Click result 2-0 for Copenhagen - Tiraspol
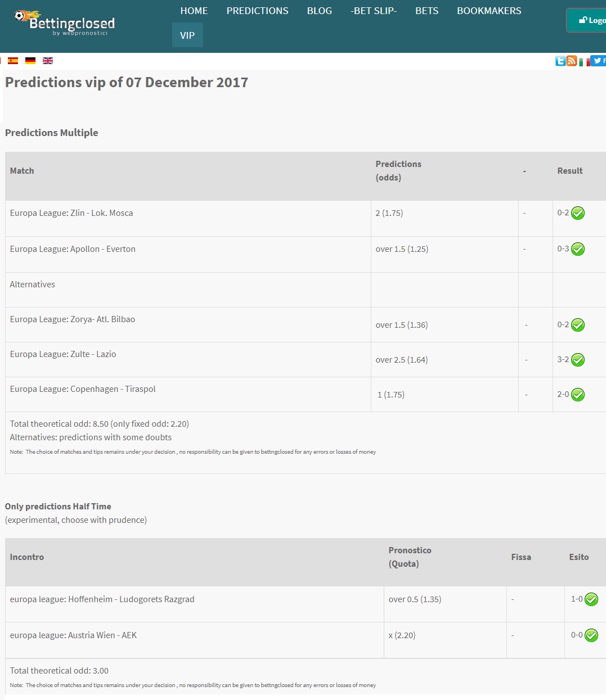The height and width of the screenshot is (700, 606). 563,394
